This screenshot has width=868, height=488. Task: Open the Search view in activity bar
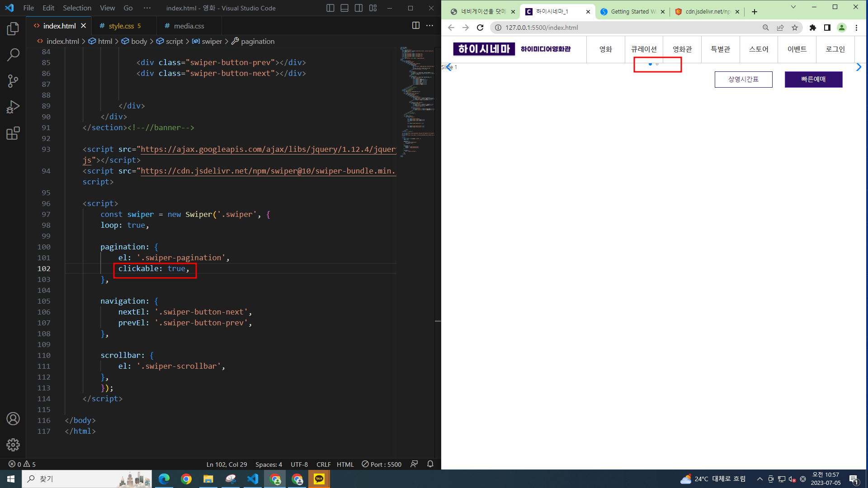click(13, 55)
